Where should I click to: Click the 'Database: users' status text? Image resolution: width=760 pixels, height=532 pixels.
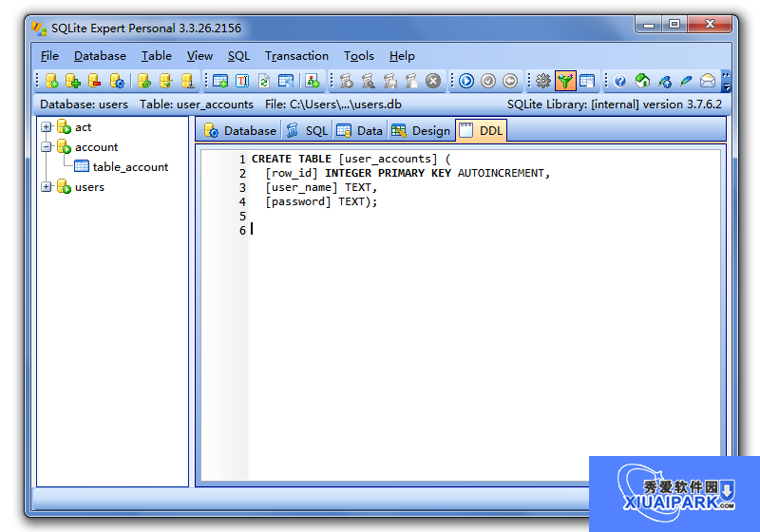coord(84,104)
